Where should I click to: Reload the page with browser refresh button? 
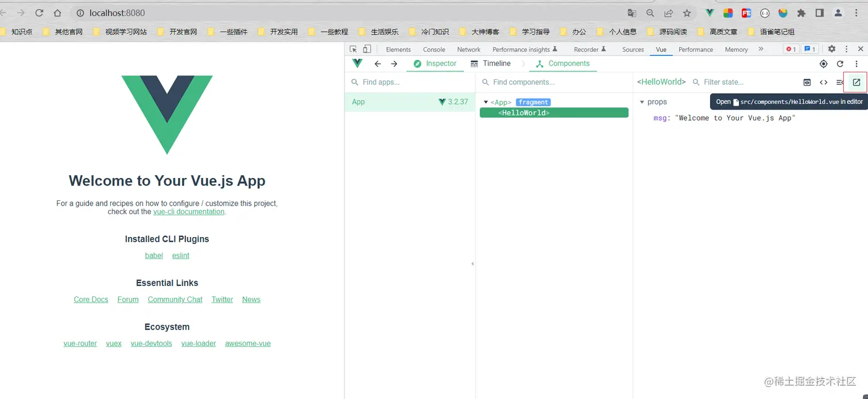39,13
